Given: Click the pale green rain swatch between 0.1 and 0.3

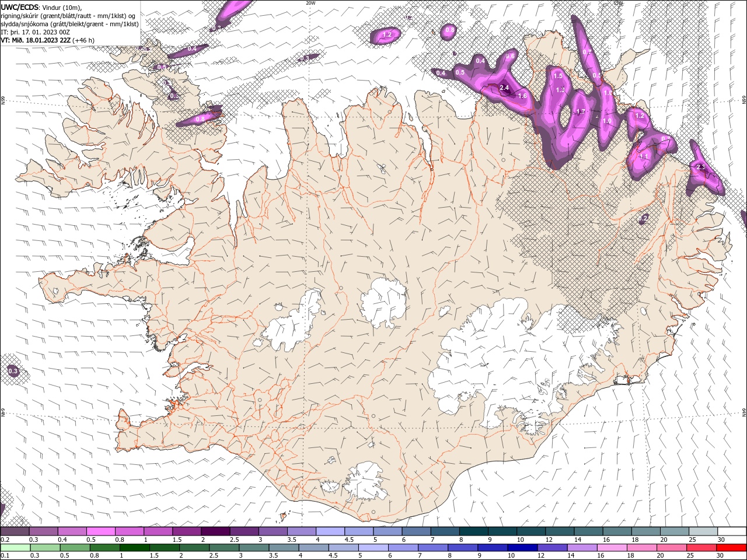Looking at the screenshot, I should [16, 548].
